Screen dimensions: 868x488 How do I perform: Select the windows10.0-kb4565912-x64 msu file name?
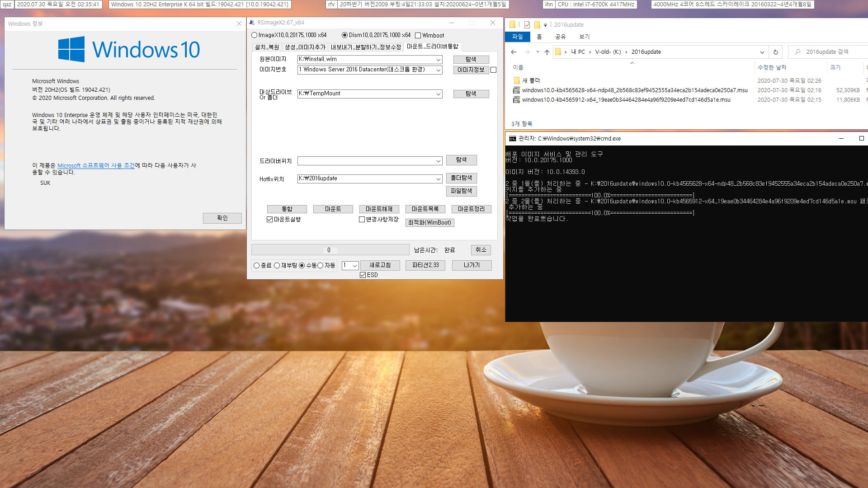tap(626, 100)
